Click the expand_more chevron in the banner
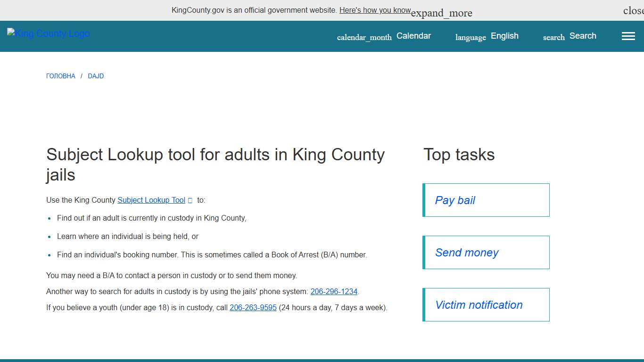644x362 pixels. click(x=441, y=13)
